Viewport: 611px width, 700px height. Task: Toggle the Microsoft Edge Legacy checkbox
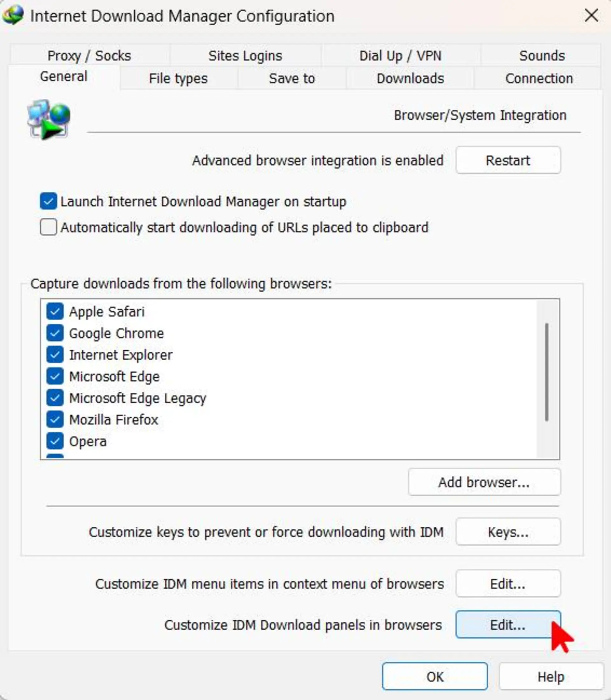[55, 398]
